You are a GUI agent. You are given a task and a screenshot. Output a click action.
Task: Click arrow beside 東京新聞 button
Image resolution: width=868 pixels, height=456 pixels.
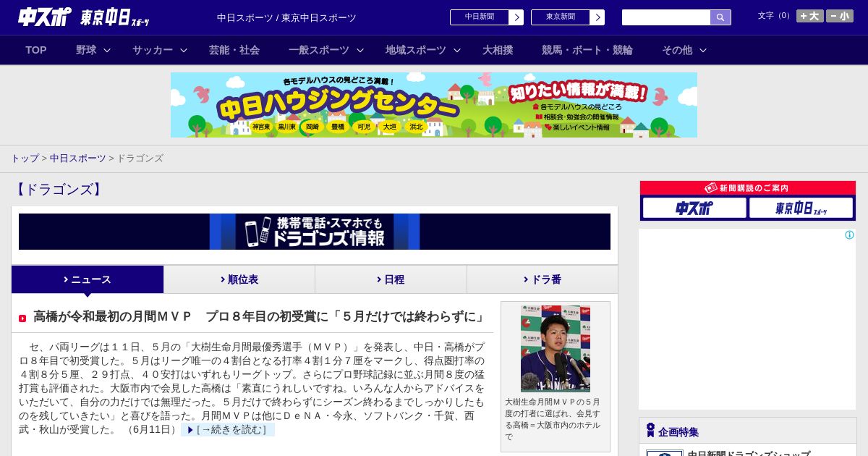click(x=597, y=17)
